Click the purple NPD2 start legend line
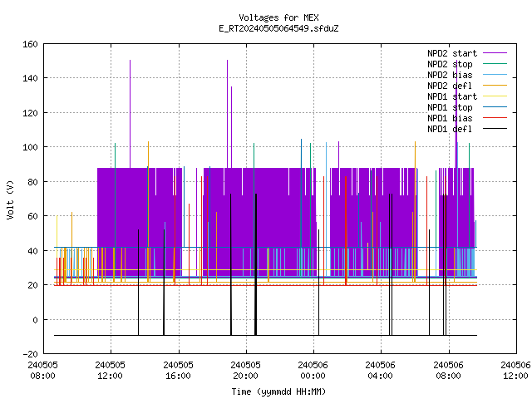The height and width of the screenshot is (399, 532). [495, 53]
